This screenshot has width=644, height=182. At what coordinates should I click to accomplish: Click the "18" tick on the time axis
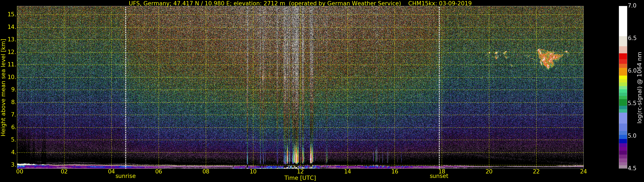coord(442,172)
